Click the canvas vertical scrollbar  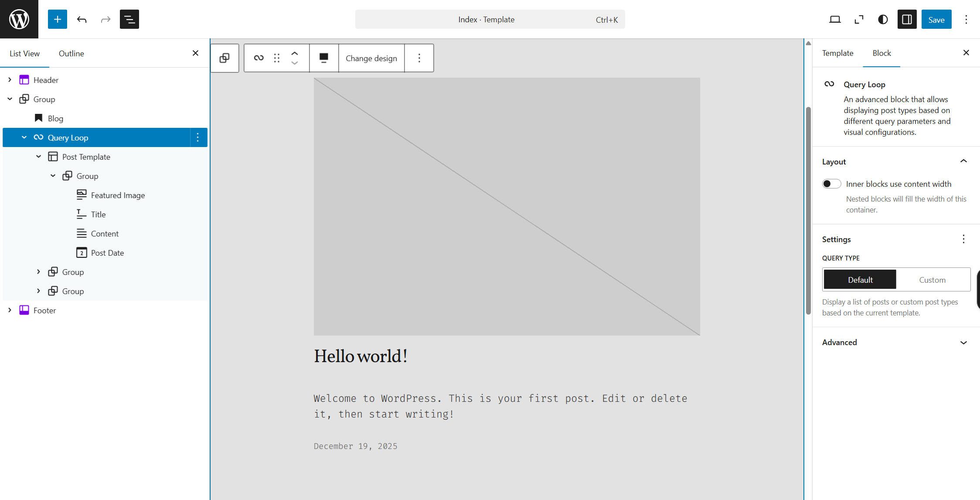[x=808, y=210]
